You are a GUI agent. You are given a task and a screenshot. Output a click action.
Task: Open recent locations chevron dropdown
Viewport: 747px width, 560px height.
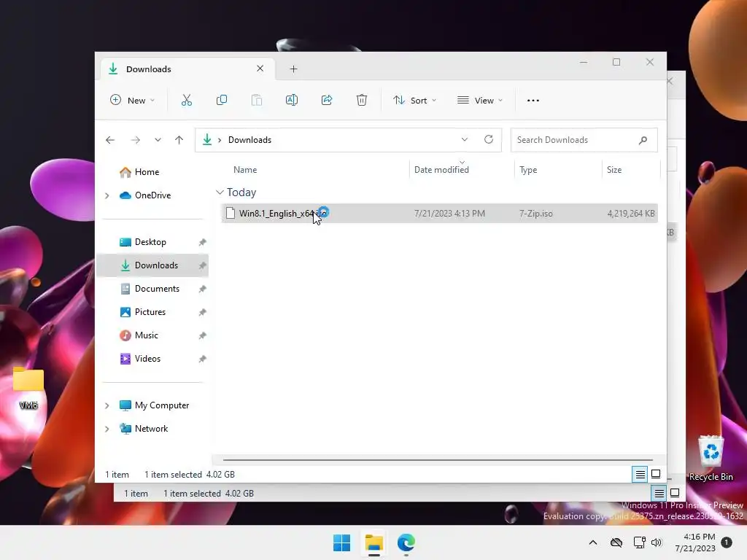158,140
